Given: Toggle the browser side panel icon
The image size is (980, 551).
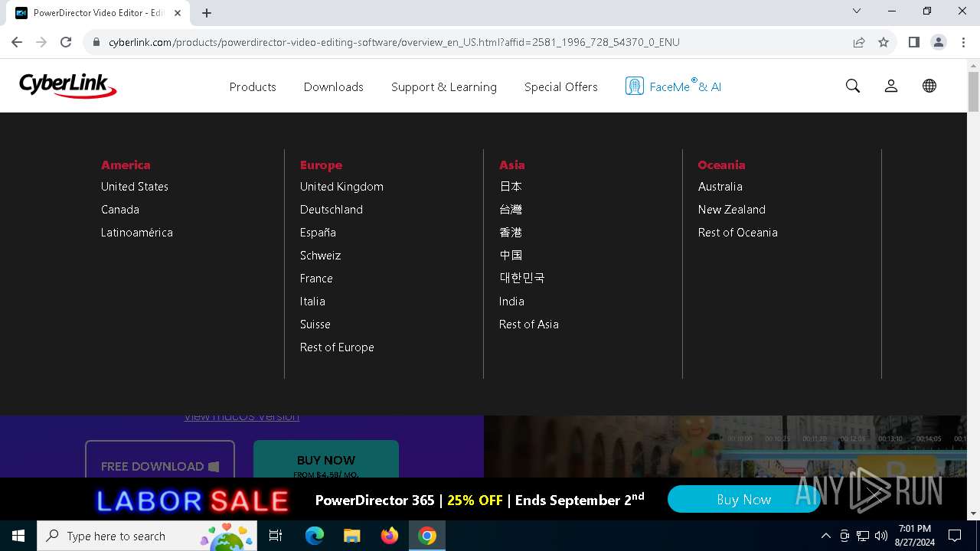Looking at the screenshot, I should pyautogui.click(x=913, y=42).
